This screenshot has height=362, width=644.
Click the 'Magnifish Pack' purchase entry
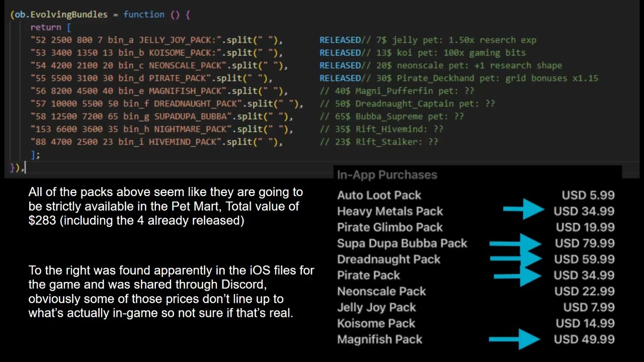[379, 339]
